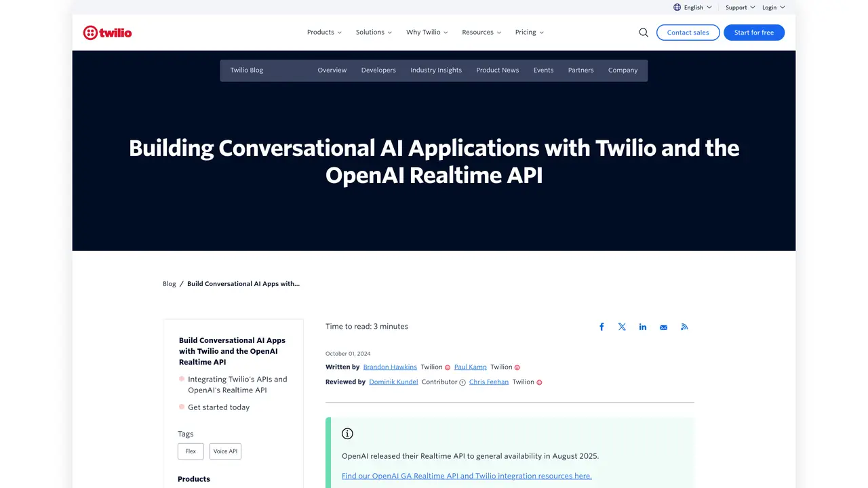Image resolution: width=868 pixels, height=488 pixels.
Task: Click the globe language icon
Action: pos(677,7)
